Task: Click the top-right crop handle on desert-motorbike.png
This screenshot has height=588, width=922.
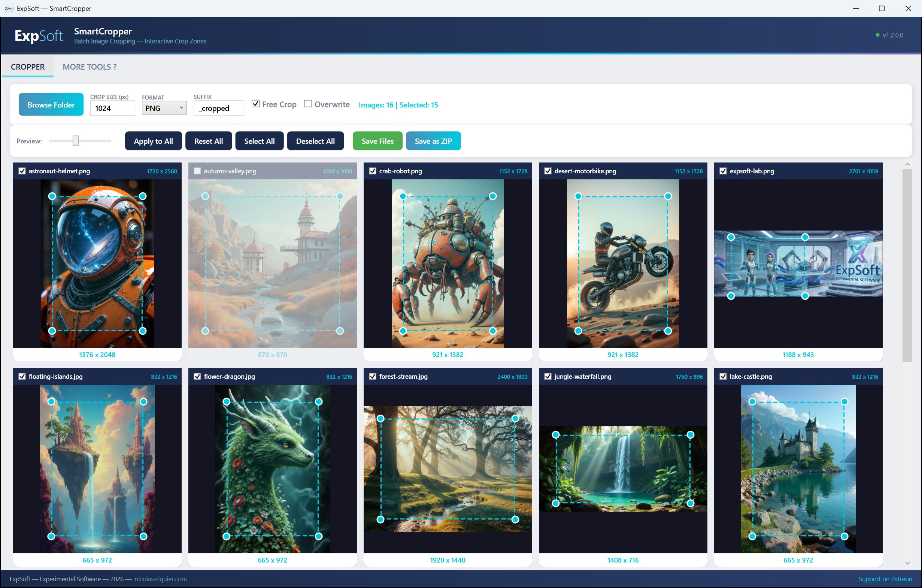Action: click(x=668, y=196)
